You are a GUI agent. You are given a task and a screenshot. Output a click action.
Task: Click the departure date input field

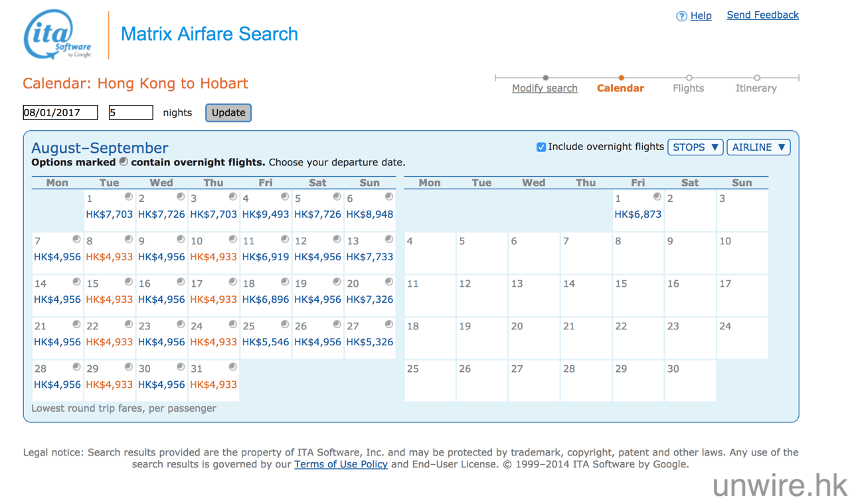tap(60, 113)
